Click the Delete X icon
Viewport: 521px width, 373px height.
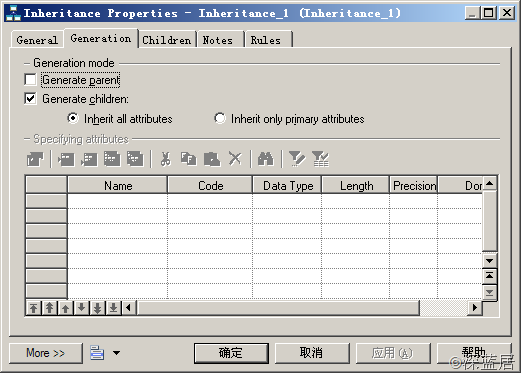pos(235,159)
